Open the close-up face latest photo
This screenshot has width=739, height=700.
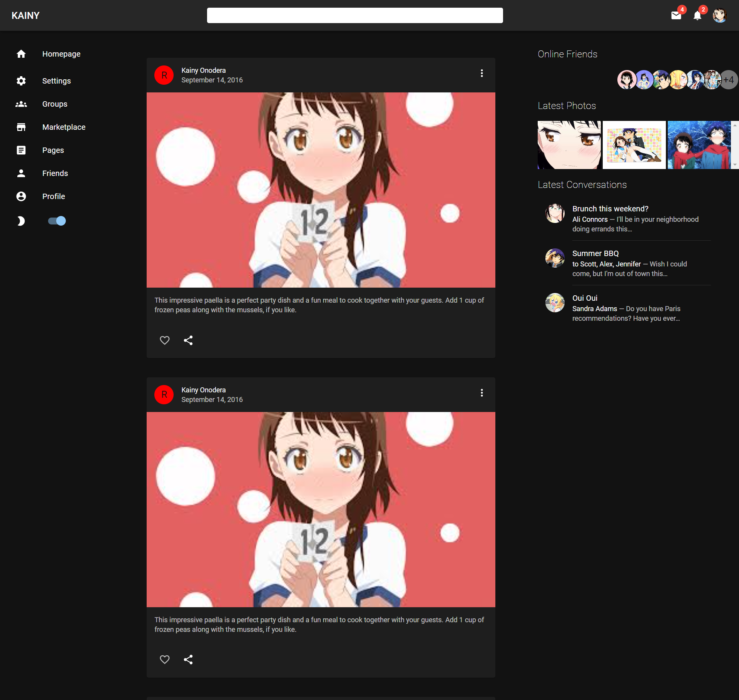(569, 145)
